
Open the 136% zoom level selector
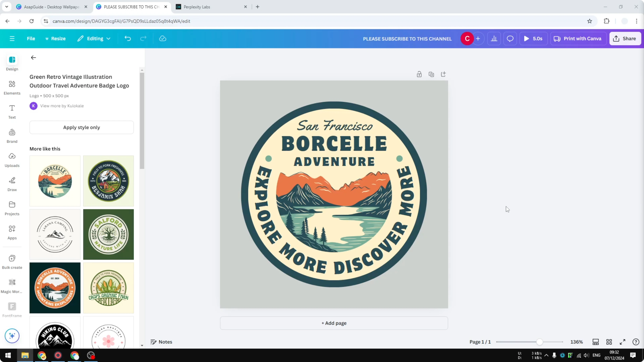click(x=577, y=342)
